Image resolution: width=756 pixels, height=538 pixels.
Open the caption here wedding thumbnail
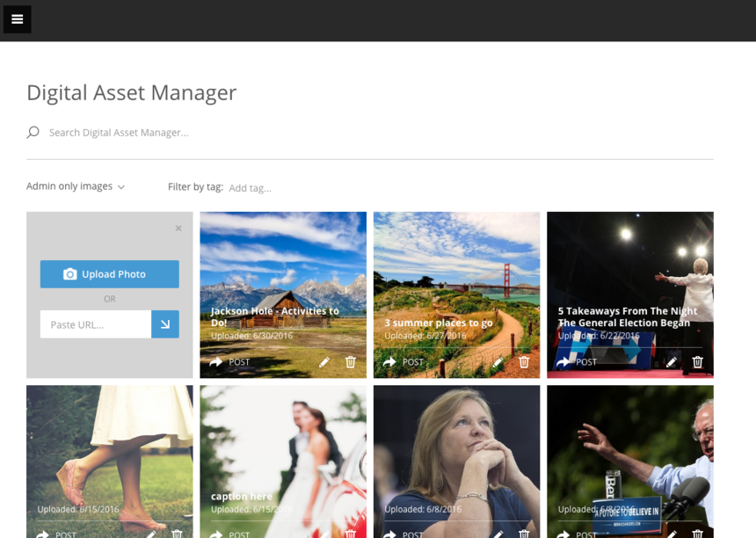[x=282, y=448]
